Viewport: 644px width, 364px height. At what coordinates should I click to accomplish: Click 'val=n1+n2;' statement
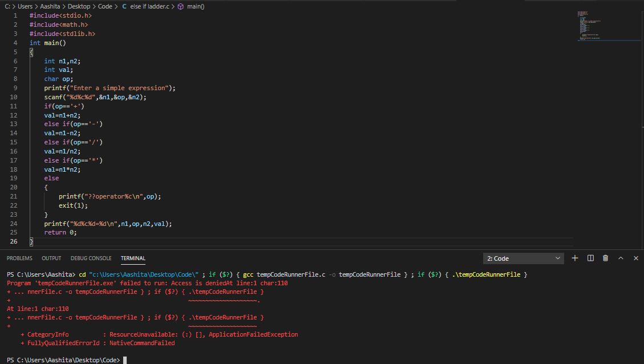tap(62, 115)
